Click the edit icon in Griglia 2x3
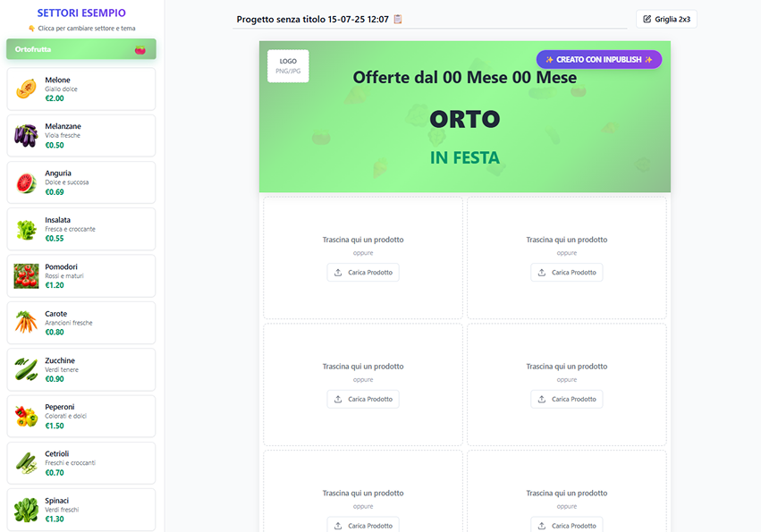761x532 pixels. click(x=647, y=19)
